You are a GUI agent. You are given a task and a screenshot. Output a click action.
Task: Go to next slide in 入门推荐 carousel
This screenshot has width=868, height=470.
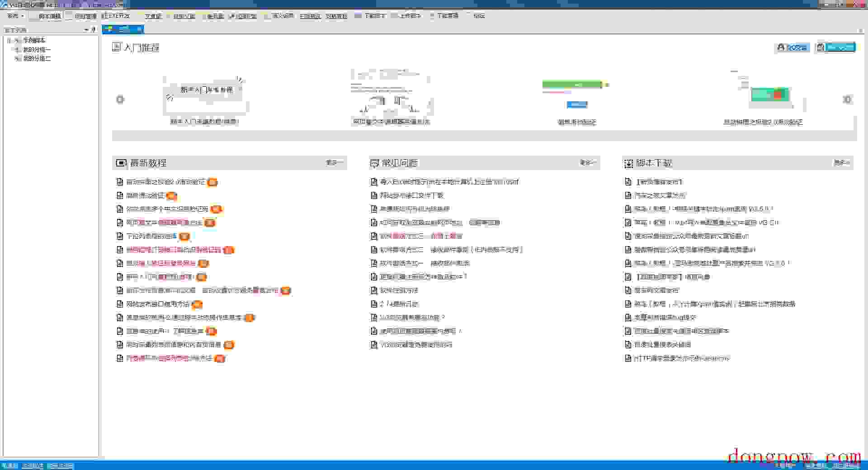[847, 100]
